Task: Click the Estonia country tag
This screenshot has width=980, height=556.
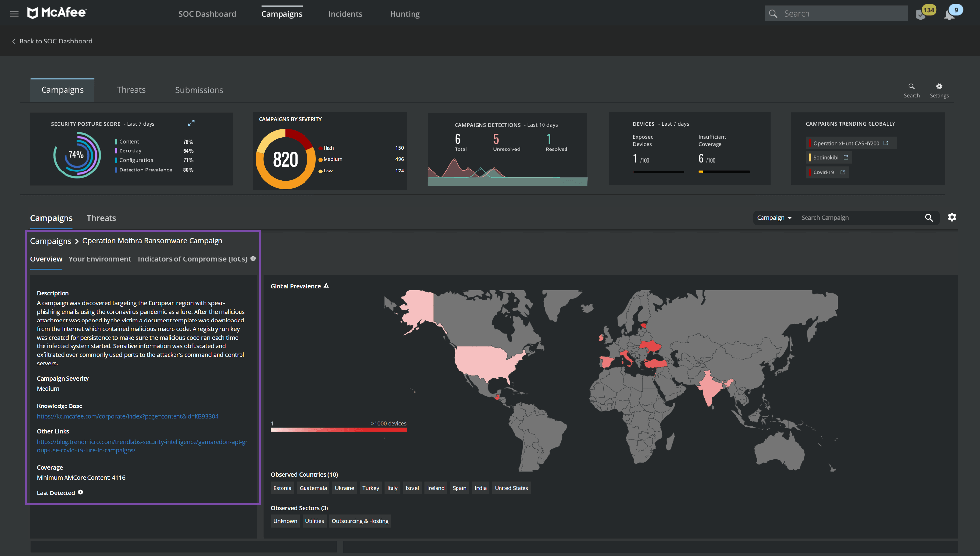Action: pos(283,488)
